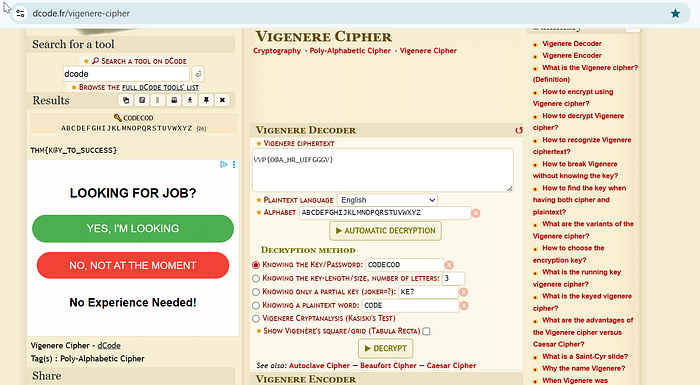The image size is (700, 385).
Task: Click YES, I'M LOOKING ad button
Action: coord(133,229)
